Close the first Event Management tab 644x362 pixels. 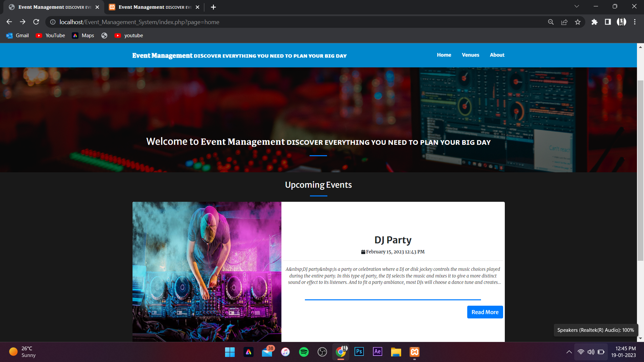(97, 7)
